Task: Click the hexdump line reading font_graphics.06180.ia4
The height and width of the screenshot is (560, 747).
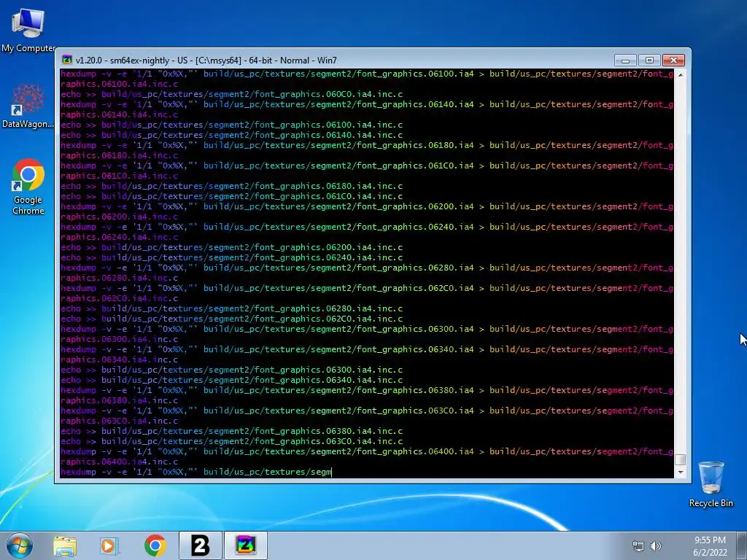Action: pos(367,145)
